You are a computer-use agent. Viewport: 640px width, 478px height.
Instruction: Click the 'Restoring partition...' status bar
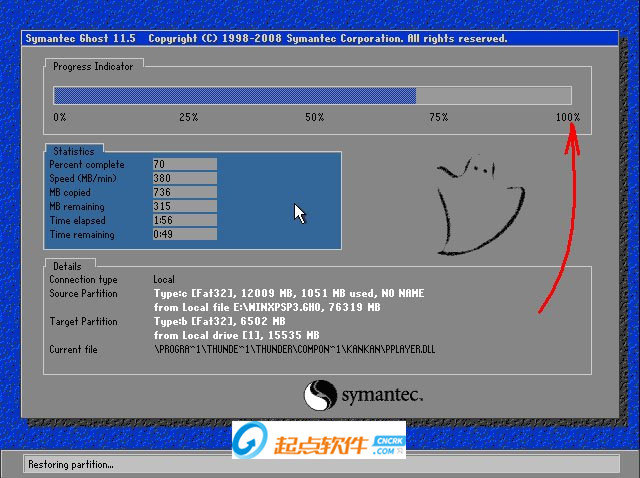322,464
